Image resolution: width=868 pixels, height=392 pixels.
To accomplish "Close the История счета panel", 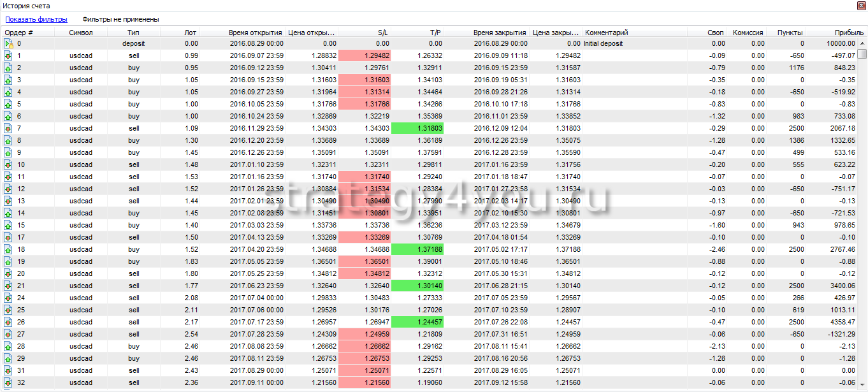I will (861, 5).
